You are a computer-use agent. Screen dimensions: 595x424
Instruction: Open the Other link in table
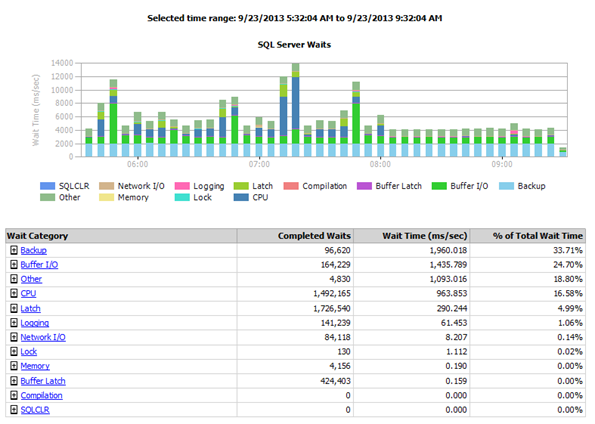[31, 279]
